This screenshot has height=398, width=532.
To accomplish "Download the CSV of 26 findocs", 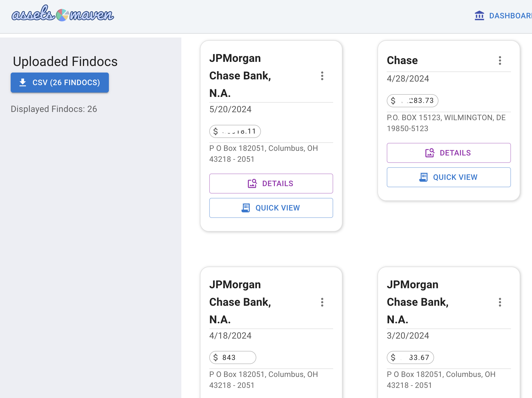I will (60, 82).
